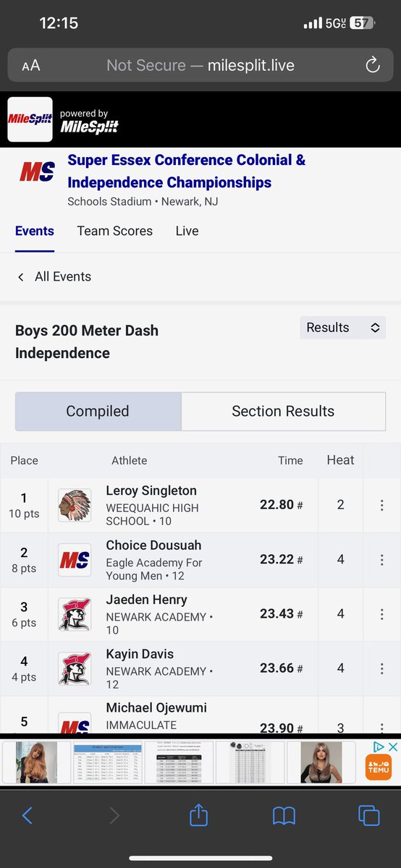Switch to the Live tab

[187, 231]
